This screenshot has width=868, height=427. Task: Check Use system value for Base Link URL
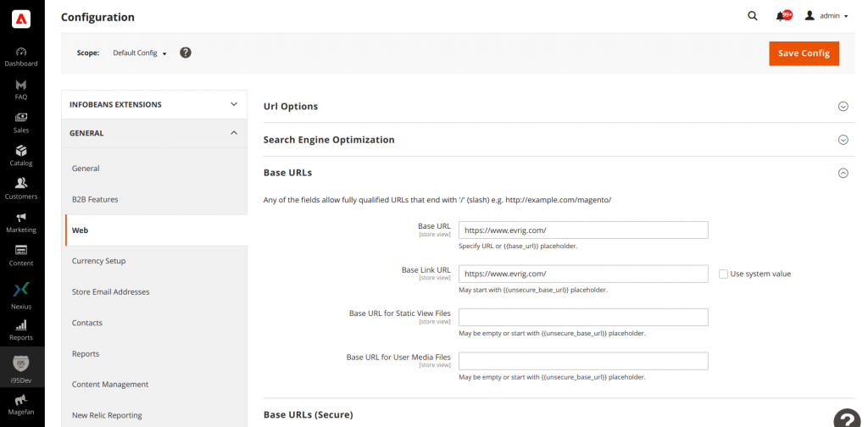click(723, 274)
